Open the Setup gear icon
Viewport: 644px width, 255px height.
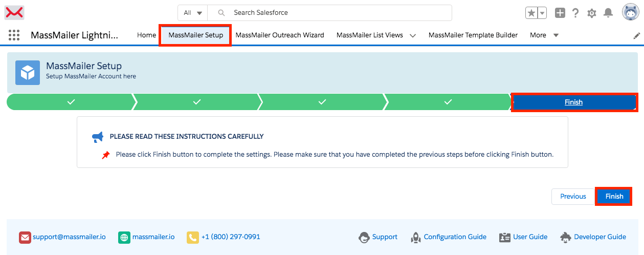point(592,13)
